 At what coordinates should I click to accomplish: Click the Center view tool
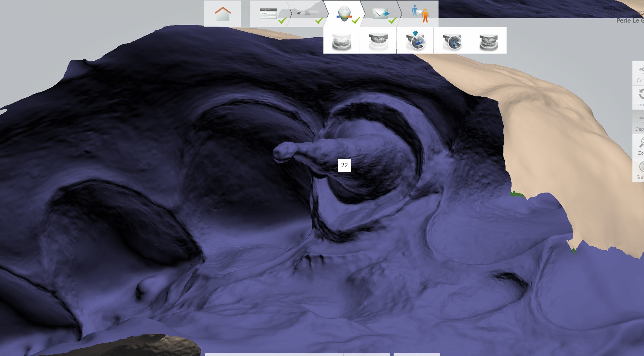639,74
